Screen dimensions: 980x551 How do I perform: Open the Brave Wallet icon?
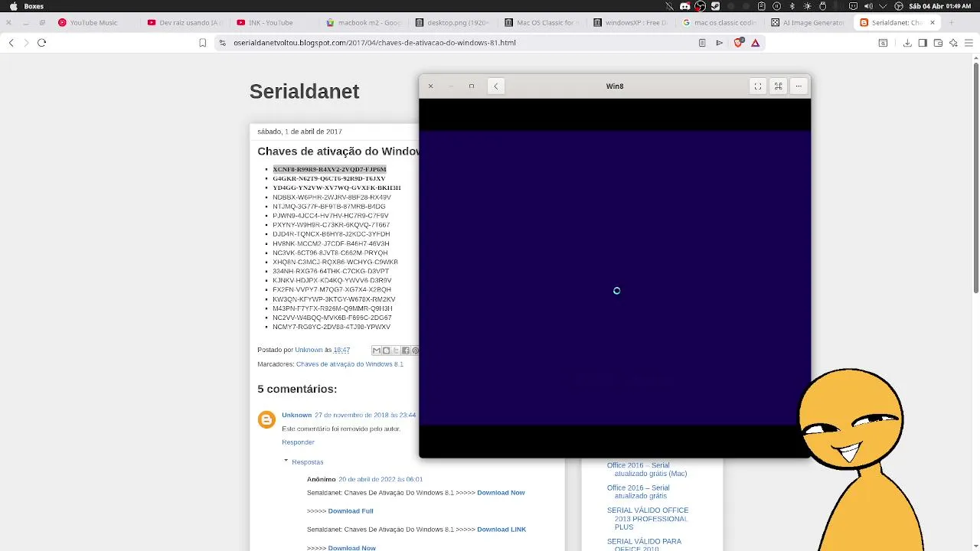(x=938, y=43)
